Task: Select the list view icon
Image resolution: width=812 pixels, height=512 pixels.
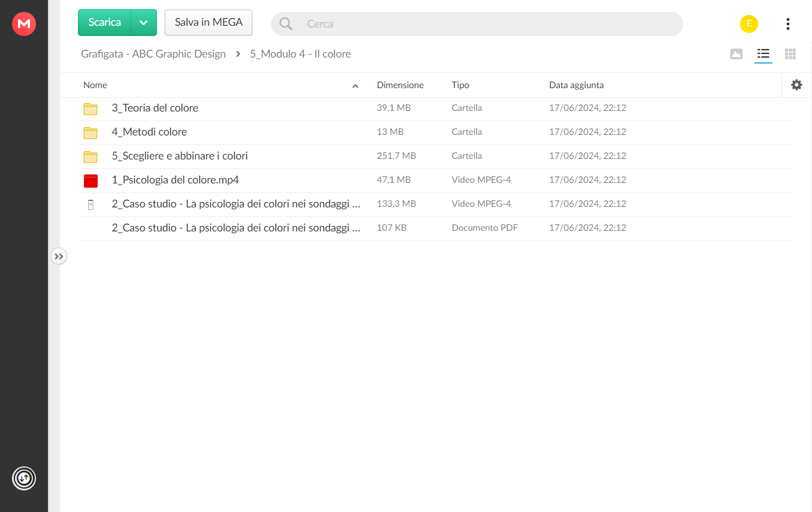Action: pos(763,54)
